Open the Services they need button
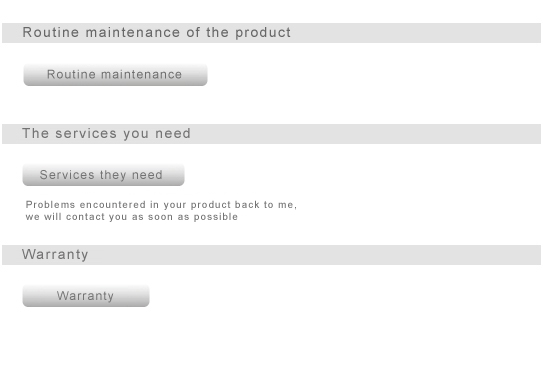Screen dimensions: 543x374 point(103,175)
